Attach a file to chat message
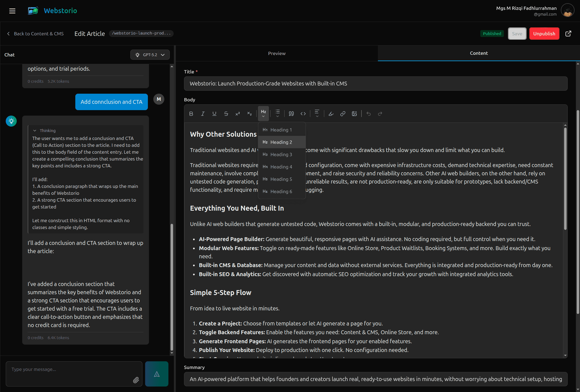The image size is (580, 392). [136, 380]
